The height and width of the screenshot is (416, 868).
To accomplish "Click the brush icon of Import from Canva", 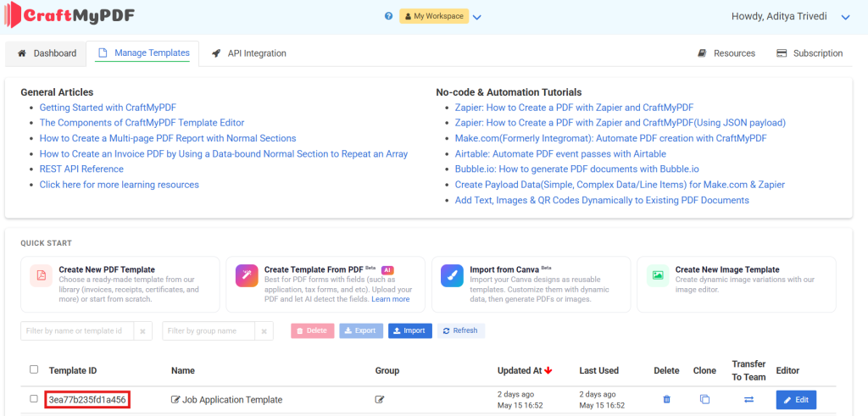I will [453, 275].
